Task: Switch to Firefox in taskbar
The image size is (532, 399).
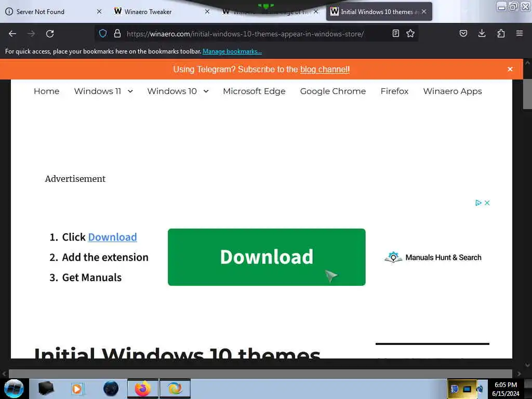Action: (143, 389)
